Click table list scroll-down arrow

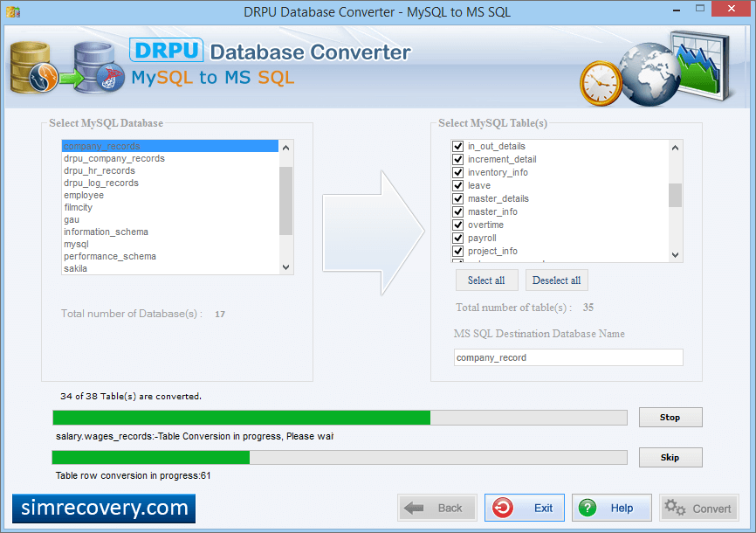pyautogui.click(x=675, y=255)
